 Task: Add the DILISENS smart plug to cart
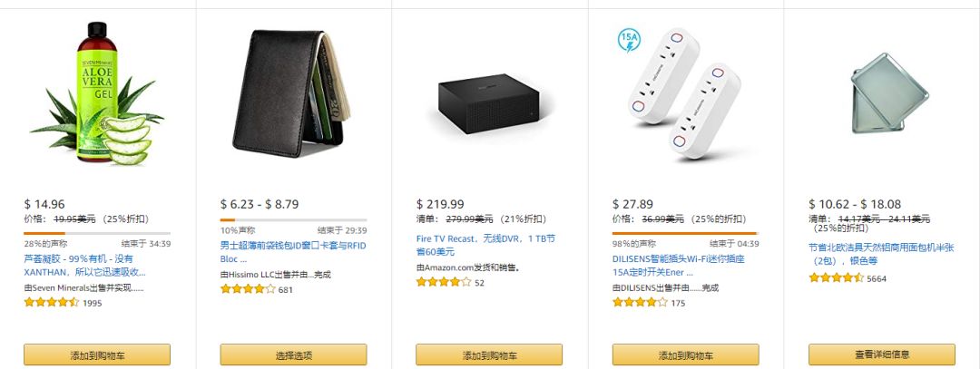coord(685,354)
